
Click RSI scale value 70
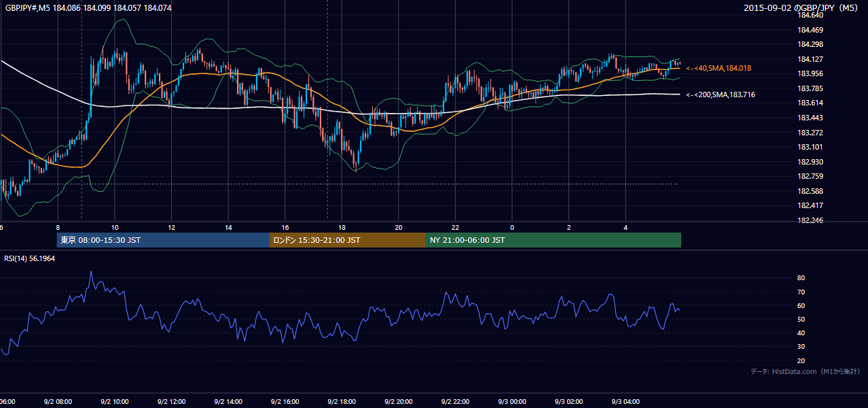[x=801, y=292]
